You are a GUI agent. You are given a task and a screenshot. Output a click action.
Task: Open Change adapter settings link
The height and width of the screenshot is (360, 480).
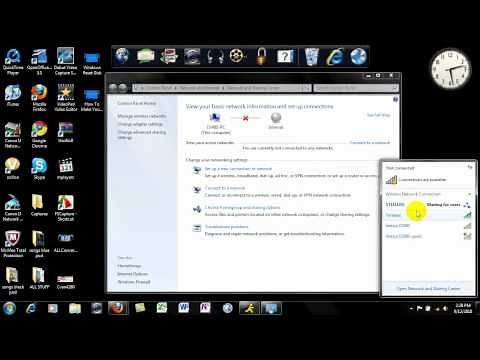140,124
